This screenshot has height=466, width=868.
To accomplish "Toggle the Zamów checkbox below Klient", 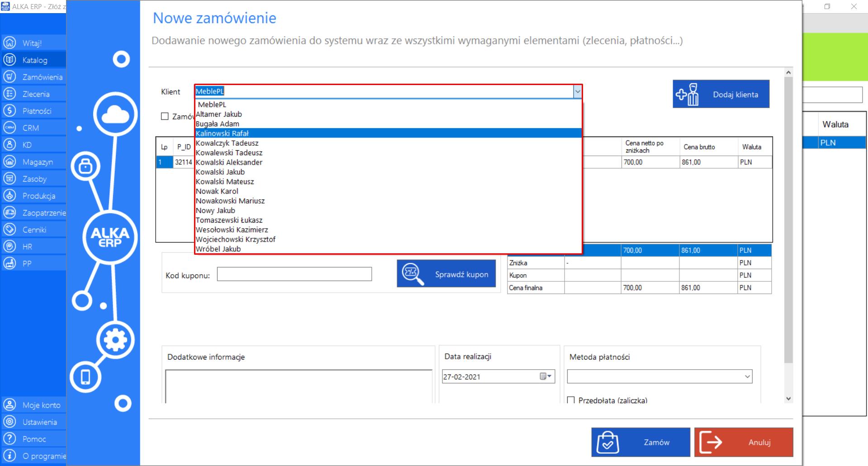I will coord(165,116).
